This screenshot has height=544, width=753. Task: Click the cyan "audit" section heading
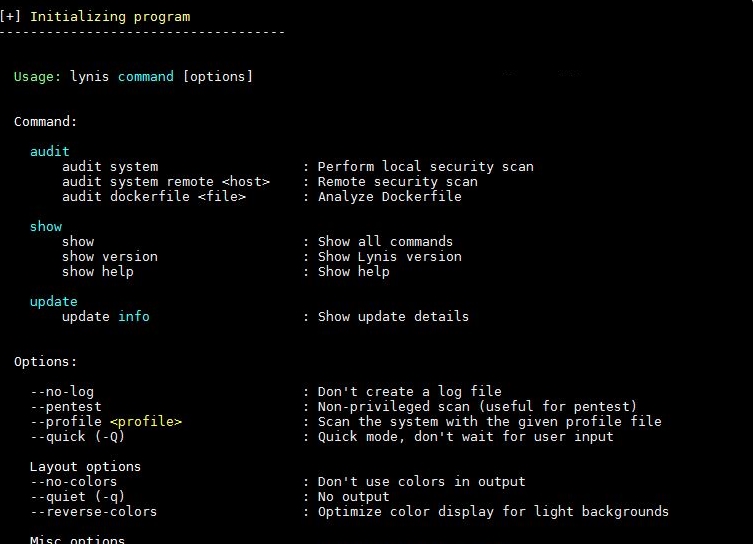click(x=50, y=151)
